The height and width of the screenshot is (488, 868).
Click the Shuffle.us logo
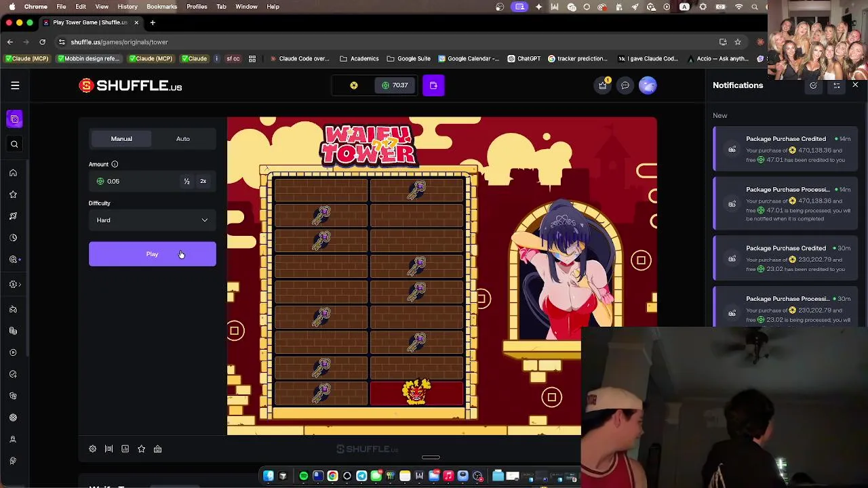130,86
